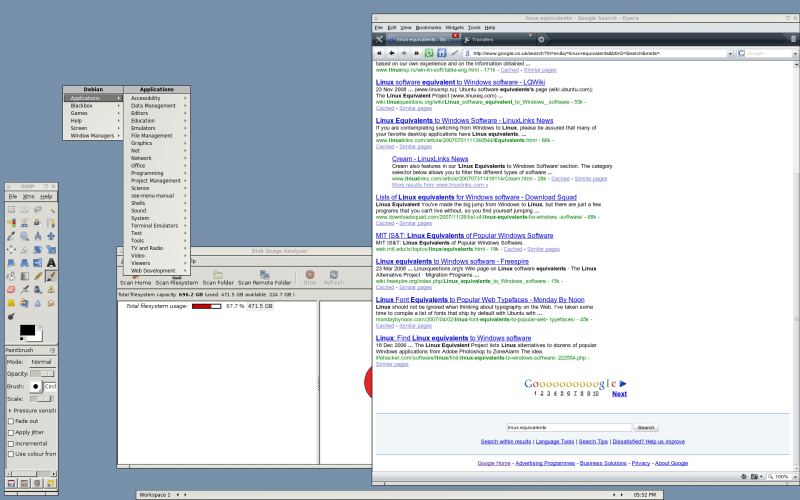800x500 pixels.
Task: Open the Paintbrush tool options menu button
Action: coord(53,351)
